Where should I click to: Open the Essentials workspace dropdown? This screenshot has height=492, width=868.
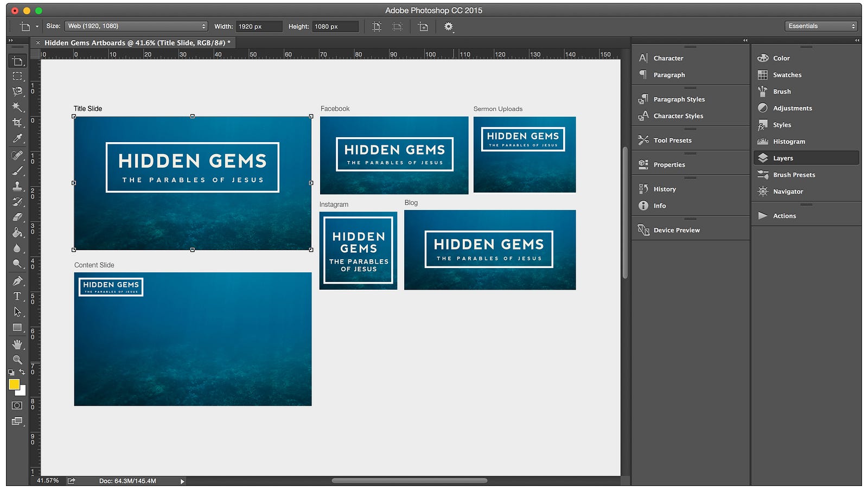(x=821, y=26)
